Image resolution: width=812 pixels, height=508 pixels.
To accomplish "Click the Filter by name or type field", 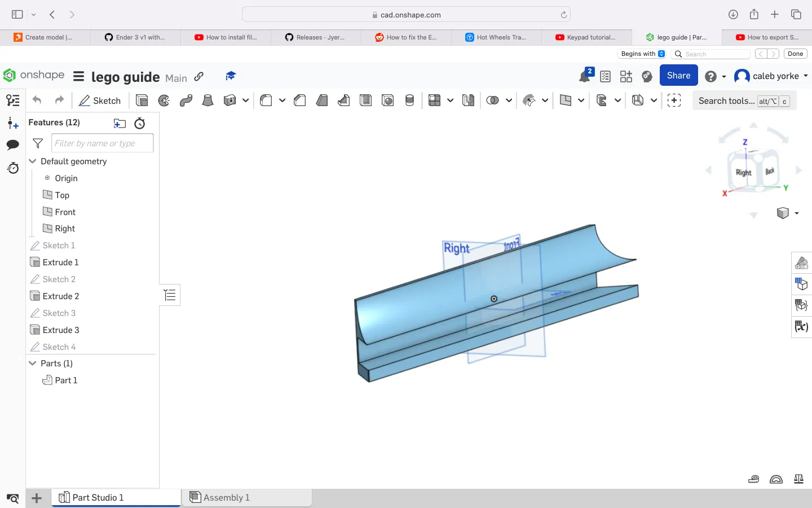I will (x=102, y=143).
